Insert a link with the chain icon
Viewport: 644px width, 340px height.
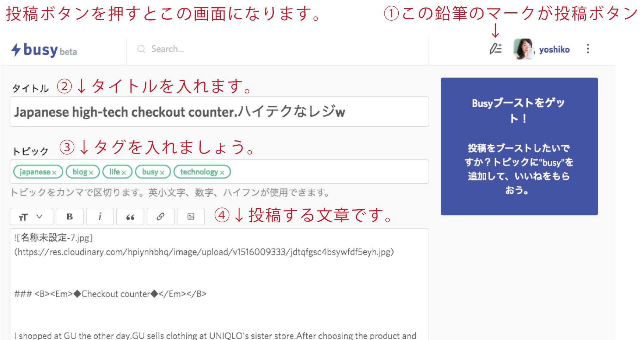tap(161, 217)
